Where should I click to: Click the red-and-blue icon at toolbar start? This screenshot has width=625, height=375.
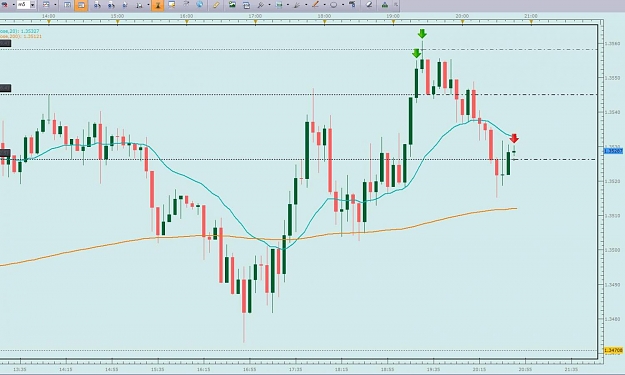click(5, 5)
